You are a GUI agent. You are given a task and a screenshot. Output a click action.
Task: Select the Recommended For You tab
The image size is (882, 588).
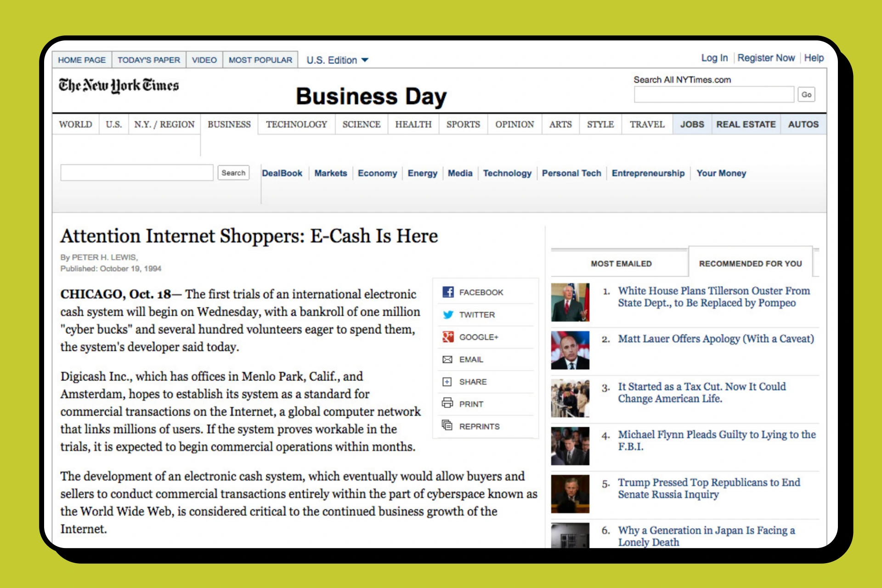coord(750,264)
